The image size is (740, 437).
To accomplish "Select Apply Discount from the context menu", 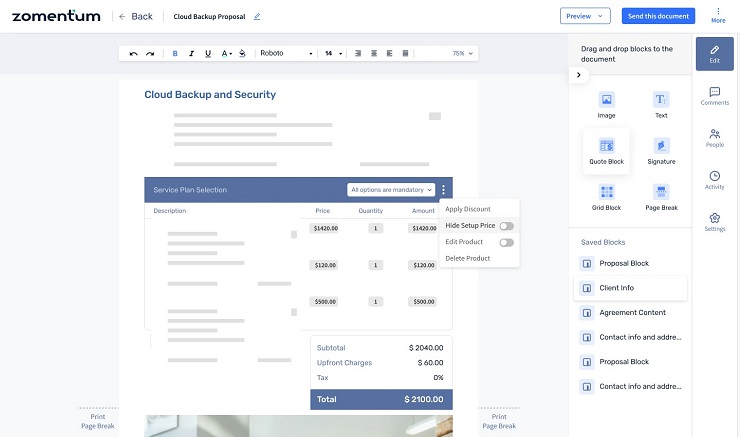I will pyautogui.click(x=468, y=209).
